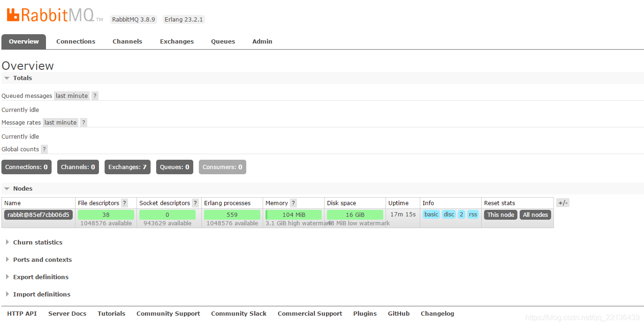Image resolution: width=644 pixels, height=326 pixels.
Task: Click Queues: 0 count button
Action: point(174,167)
